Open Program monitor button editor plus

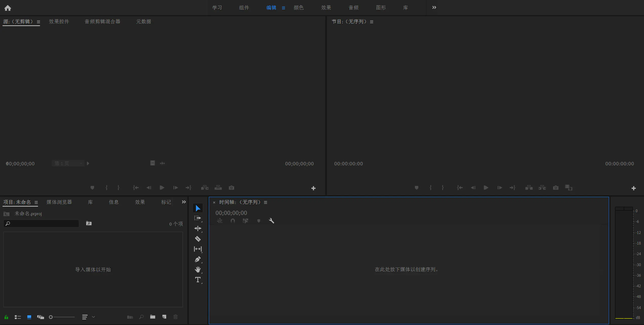tap(634, 188)
